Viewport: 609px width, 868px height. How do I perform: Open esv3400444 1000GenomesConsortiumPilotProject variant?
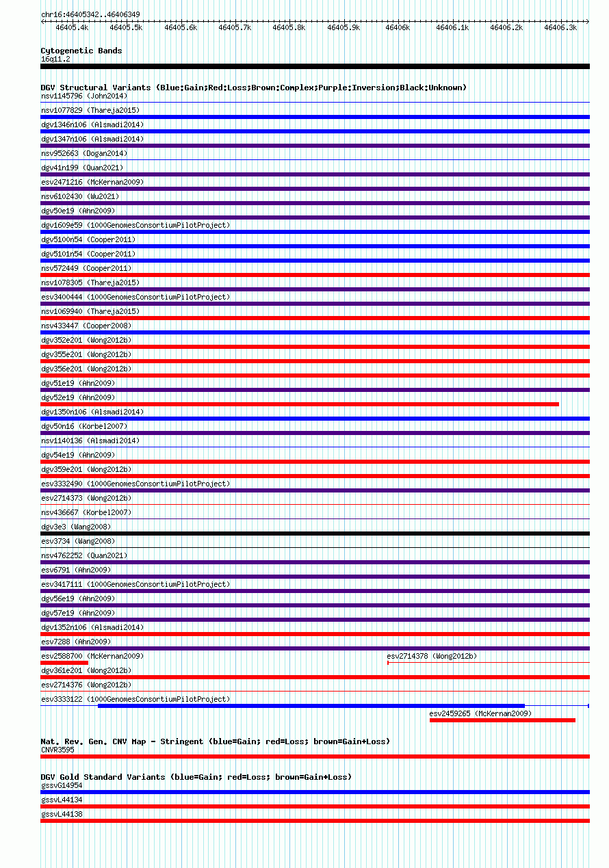point(135,297)
